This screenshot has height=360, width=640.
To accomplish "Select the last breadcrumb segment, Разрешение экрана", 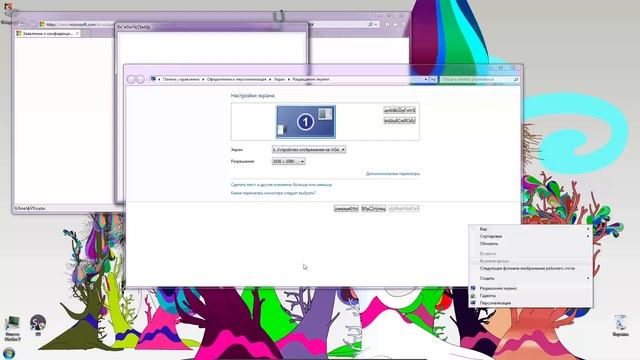I will tap(311, 79).
